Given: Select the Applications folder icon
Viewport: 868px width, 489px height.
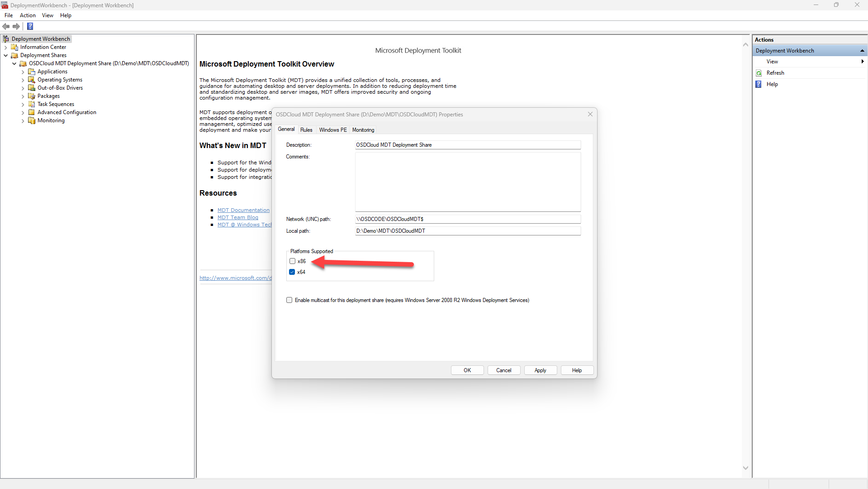Looking at the screenshot, I should click(x=32, y=72).
